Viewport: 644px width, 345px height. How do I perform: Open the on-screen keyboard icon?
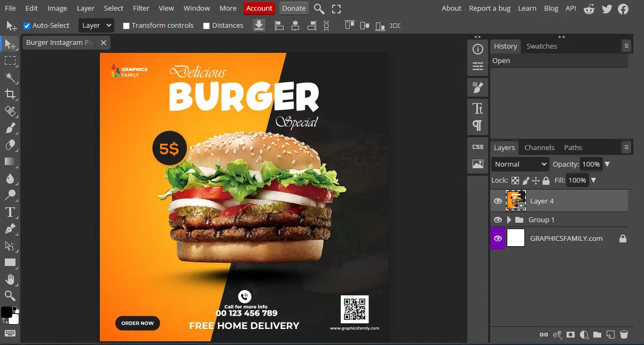coord(10,334)
